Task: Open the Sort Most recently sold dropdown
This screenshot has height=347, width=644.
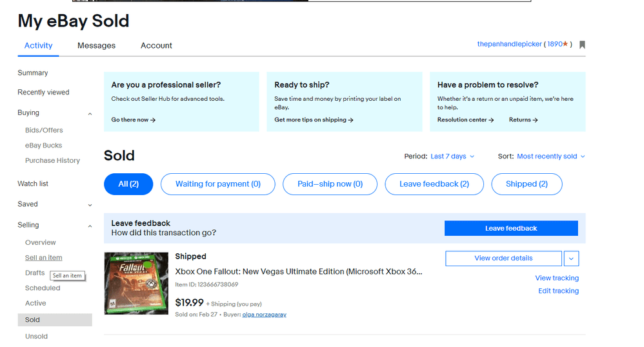Action: pyautogui.click(x=551, y=156)
